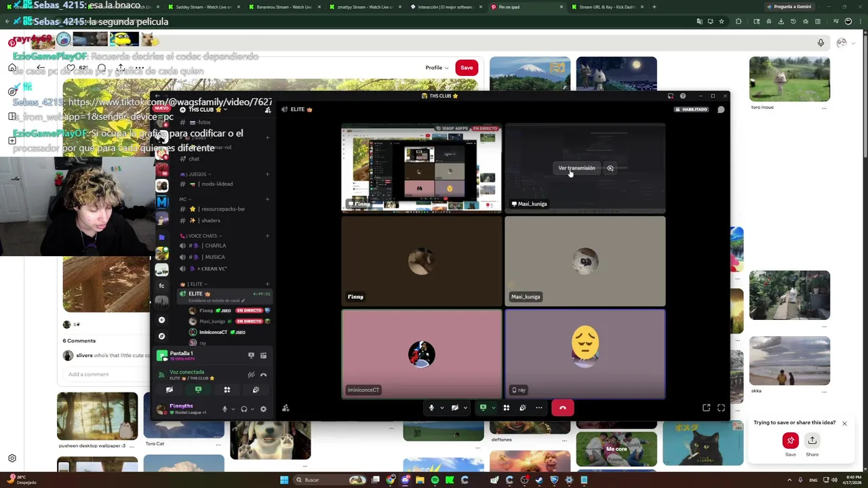This screenshot has width=868, height=488.
Task: Open the chat icon at top-right of call
Action: (x=721, y=109)
